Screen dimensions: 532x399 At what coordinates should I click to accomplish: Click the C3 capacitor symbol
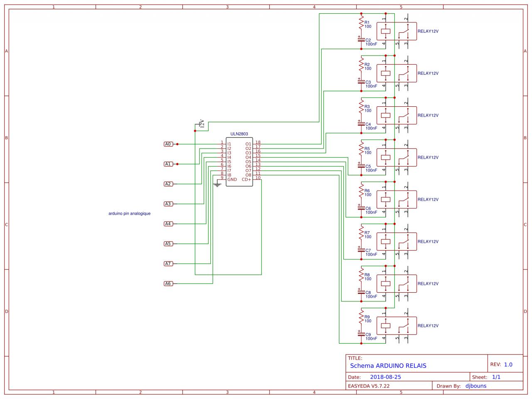point(361,81)
